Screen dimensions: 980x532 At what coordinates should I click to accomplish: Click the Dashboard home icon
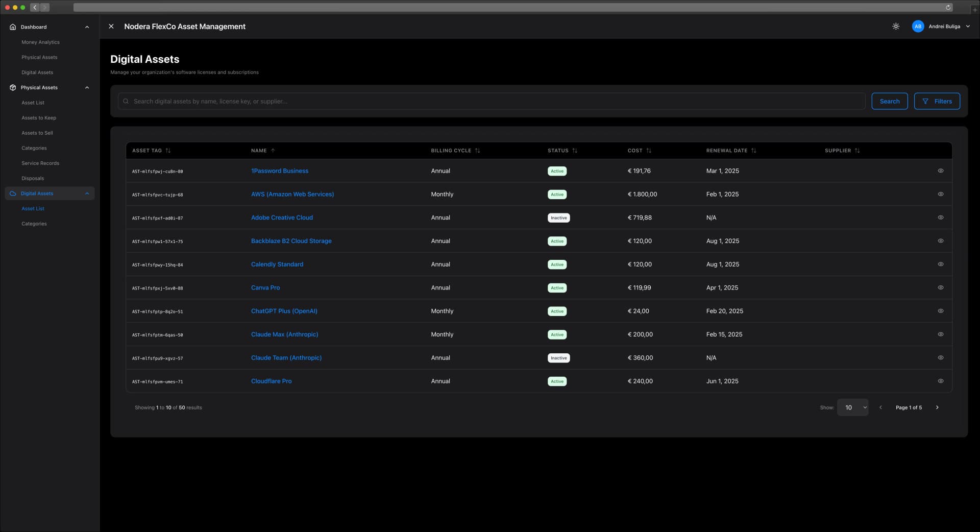pyautogui.click(x=13, y=27)
